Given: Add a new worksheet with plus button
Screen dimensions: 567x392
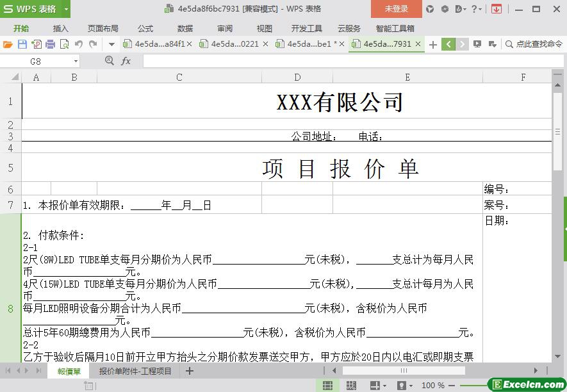Looking at the screenshot, I should point(189,371).
